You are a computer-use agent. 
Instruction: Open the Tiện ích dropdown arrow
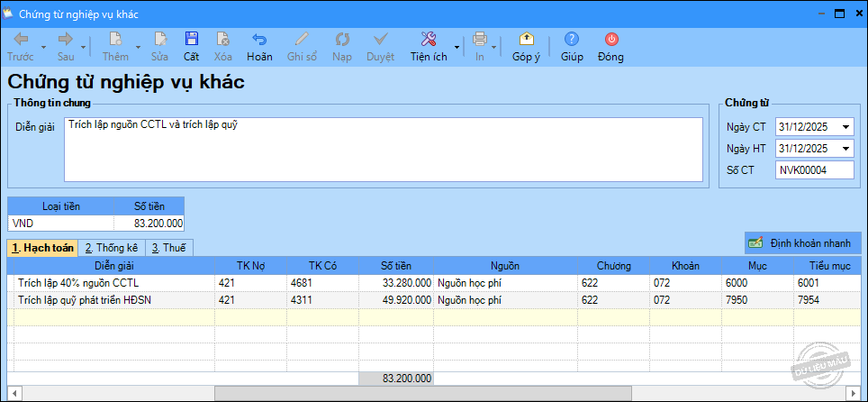457,46
